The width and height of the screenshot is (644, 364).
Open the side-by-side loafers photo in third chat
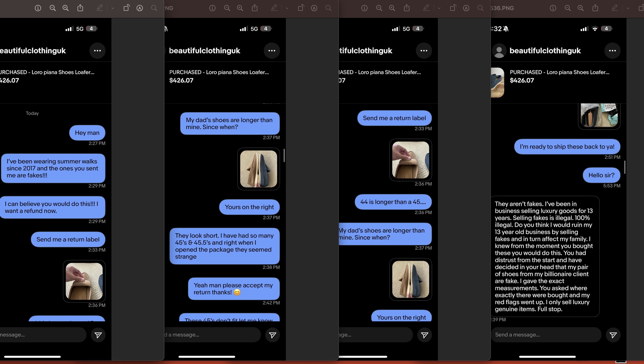pos(411,280)
